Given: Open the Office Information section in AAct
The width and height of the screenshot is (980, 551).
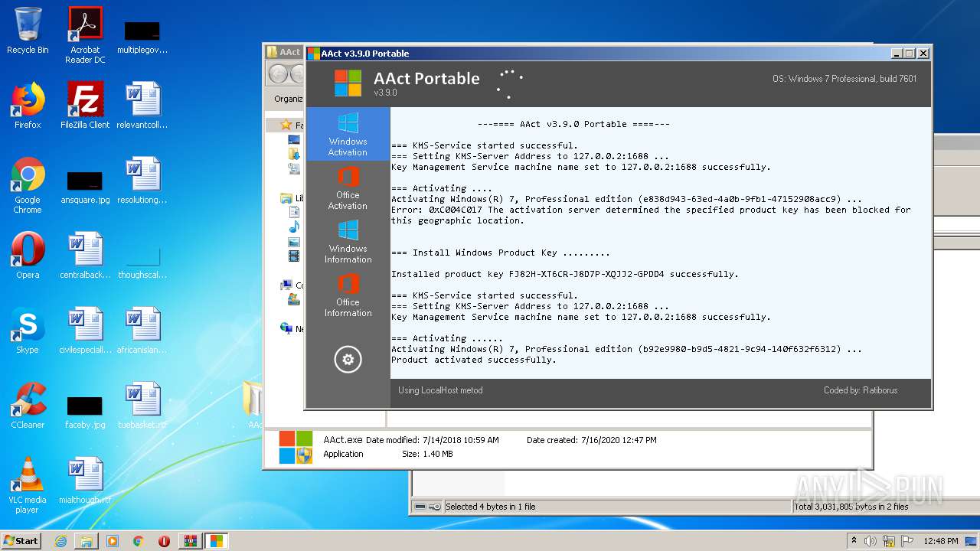Looking at the screenshot, I should tap(348, 295).
